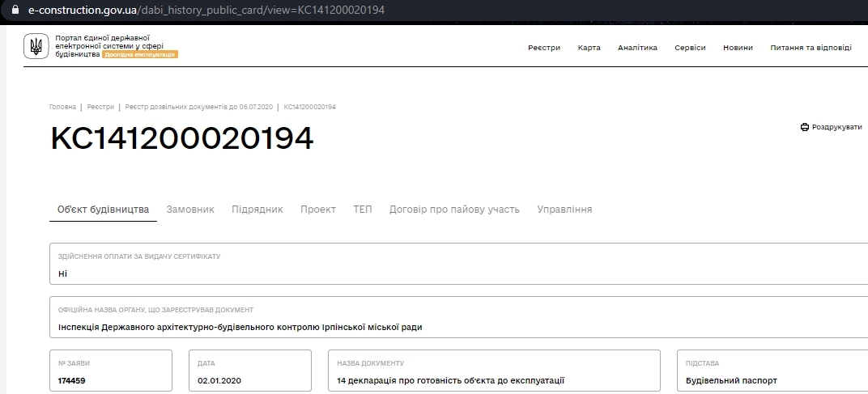
Task: Click the Будівельний паспорт value
Action: click(731, 381)
